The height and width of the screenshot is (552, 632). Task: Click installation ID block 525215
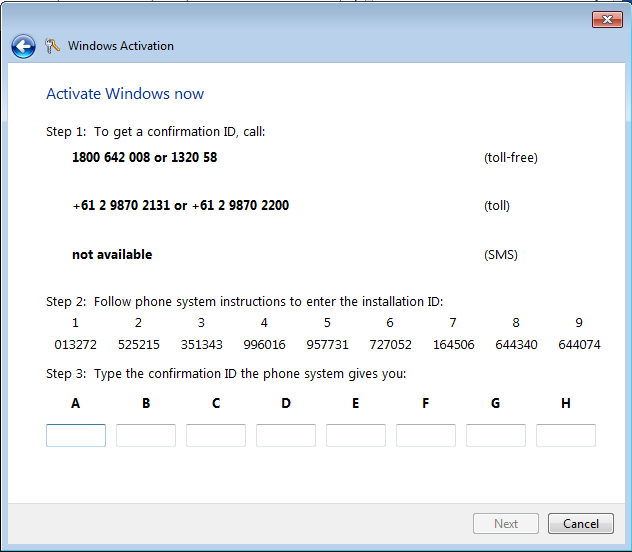[139, 344]
